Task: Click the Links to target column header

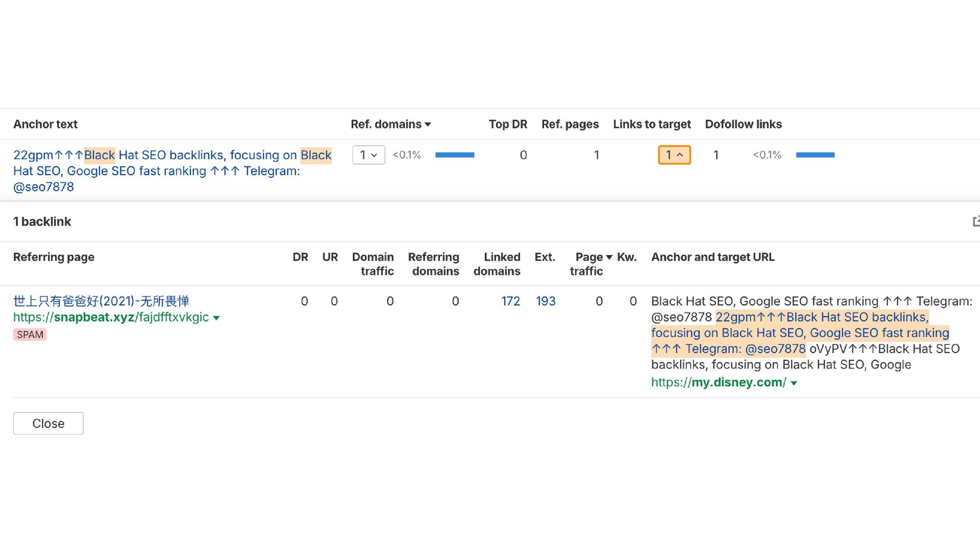Action: [x=651, y=124]
